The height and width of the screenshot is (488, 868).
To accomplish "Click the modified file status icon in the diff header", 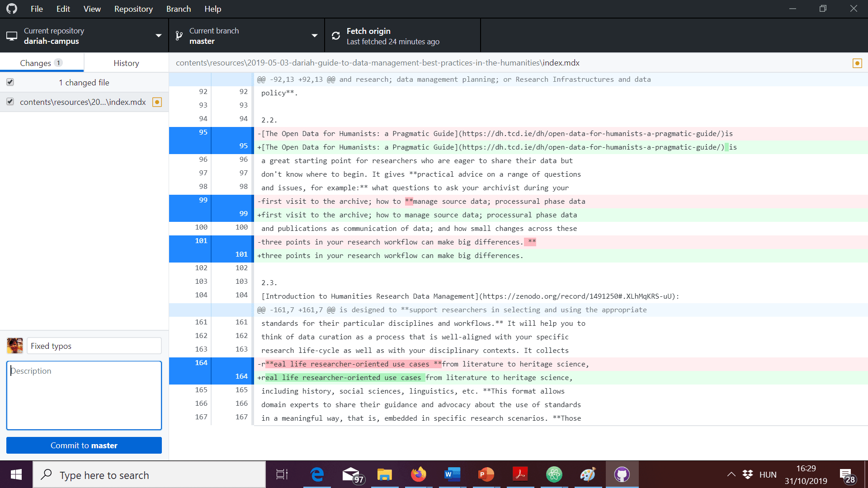I will click(x=857, y=63).
